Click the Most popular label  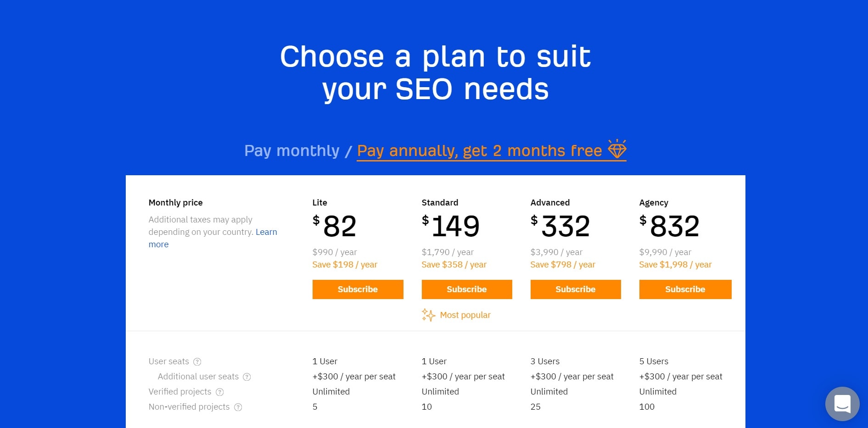tap(465, 315)
